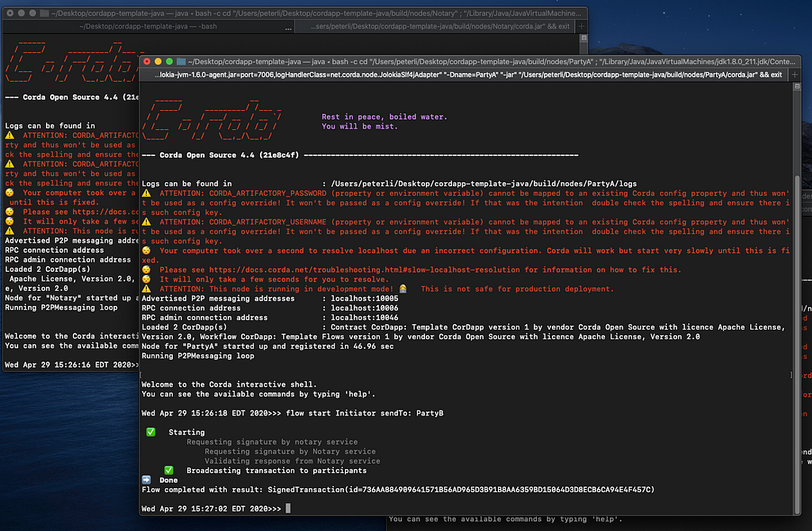Screen dimensions: 812x531
Task: Click the 'localhost:10046' address
Action: [365, 318]
